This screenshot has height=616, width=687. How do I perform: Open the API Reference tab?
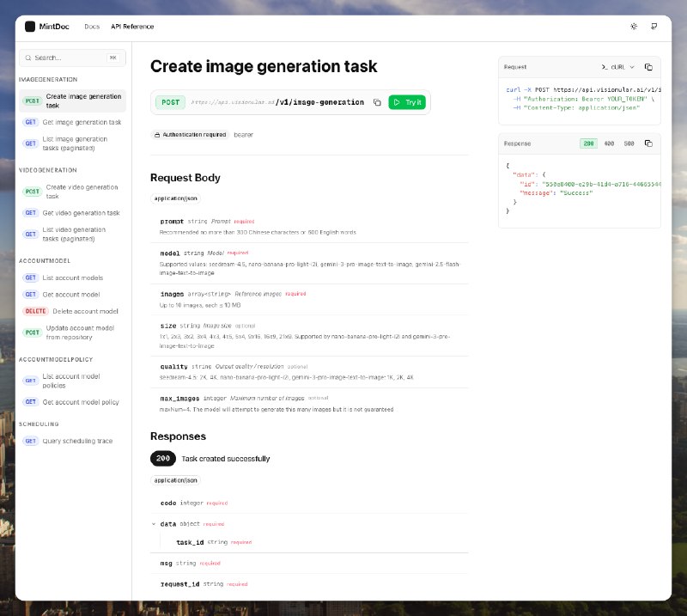point(132,27)
